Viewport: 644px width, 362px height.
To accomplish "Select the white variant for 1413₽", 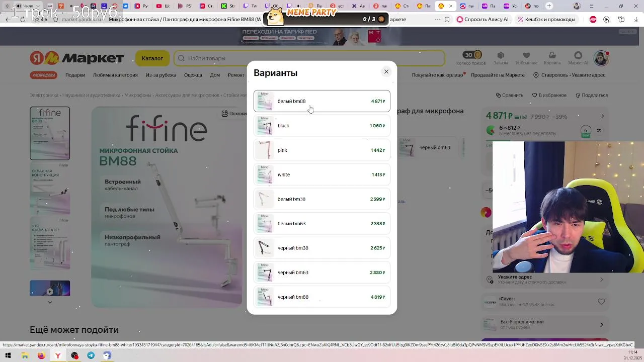I will 321,174.
